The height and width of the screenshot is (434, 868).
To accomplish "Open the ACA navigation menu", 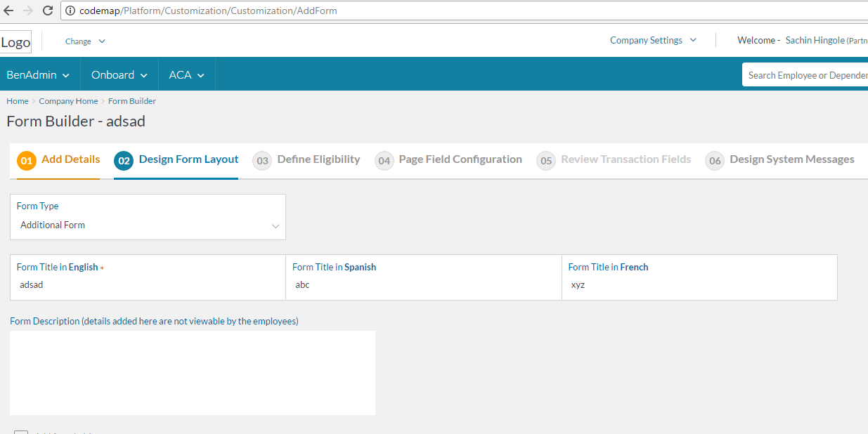I will pos(186,75).
